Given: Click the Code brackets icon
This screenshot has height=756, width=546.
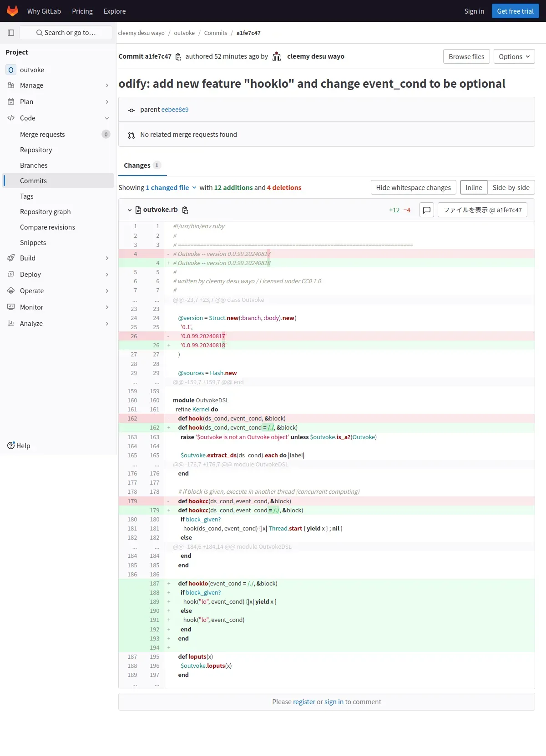Looking at the screenshot, I should [11, 118].
